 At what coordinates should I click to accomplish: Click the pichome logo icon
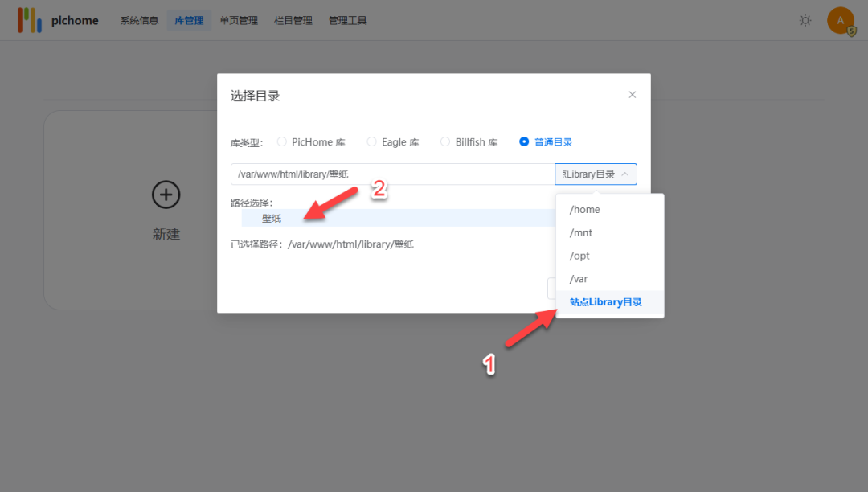[30, 19]
